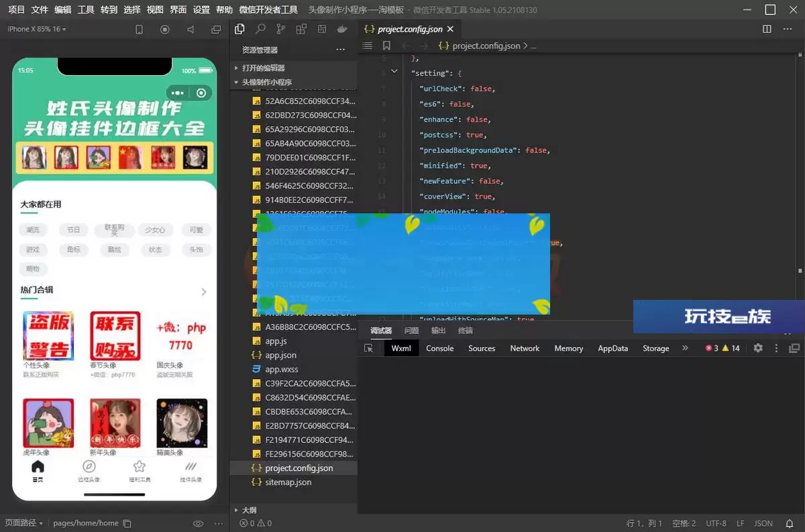This screenshot has width=805, height=532.
Task: Click the save-style icon beside Extensions
Action: pyautogui.click(x=322, y=29)
